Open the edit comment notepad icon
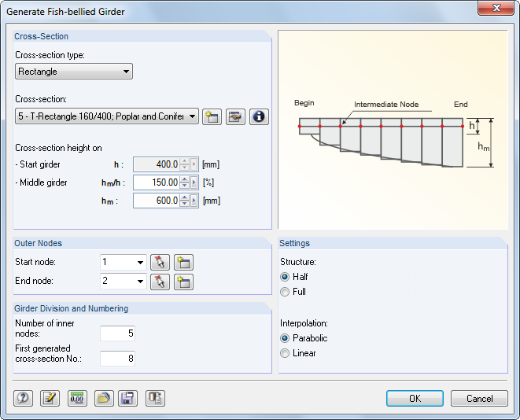This screenshot has height=420, width=520. click(50, 398)
